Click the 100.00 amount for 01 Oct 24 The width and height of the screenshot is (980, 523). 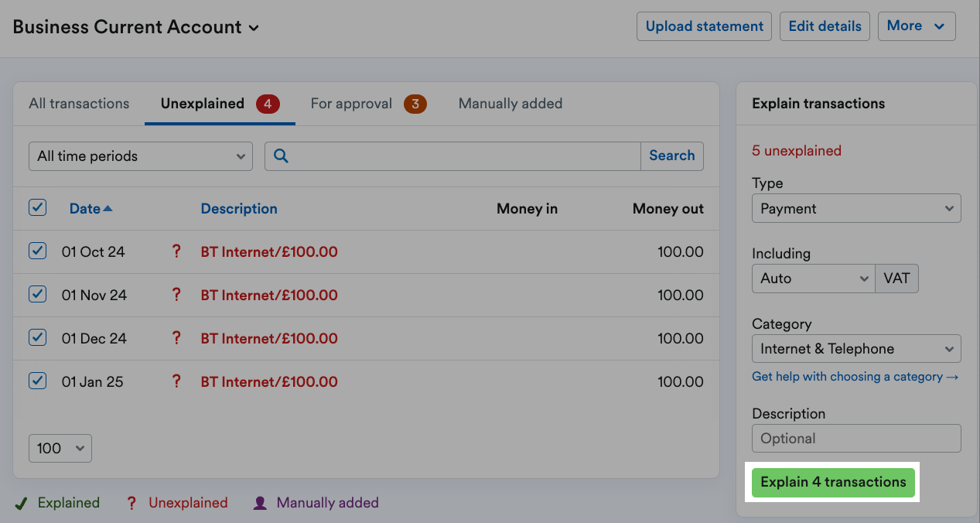pos(681,252)
